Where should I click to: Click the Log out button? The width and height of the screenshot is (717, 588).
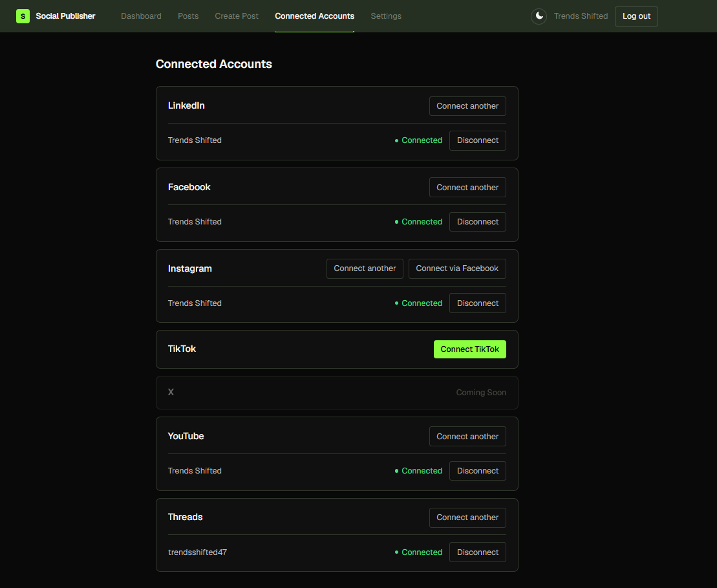[x=636, y=16]
